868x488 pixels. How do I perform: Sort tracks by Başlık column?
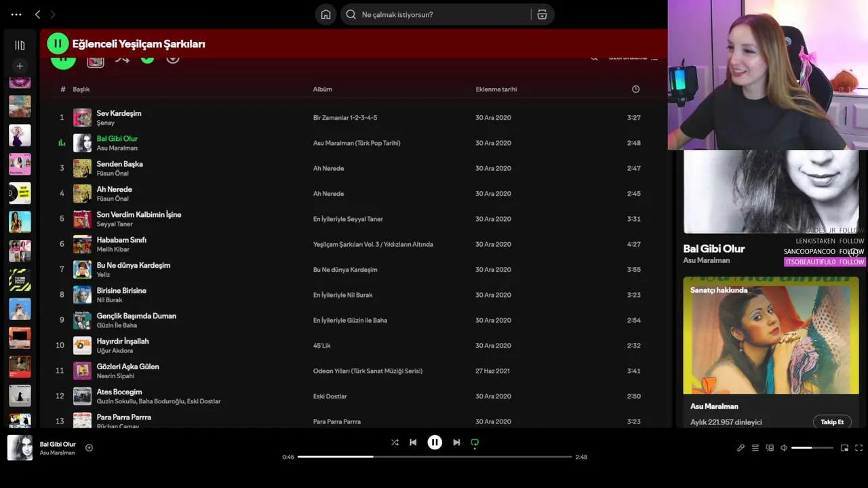click(81, 89)
